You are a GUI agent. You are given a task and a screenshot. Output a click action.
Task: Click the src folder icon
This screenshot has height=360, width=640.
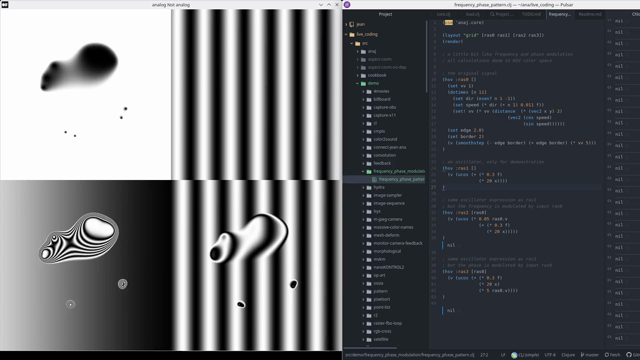358,43
